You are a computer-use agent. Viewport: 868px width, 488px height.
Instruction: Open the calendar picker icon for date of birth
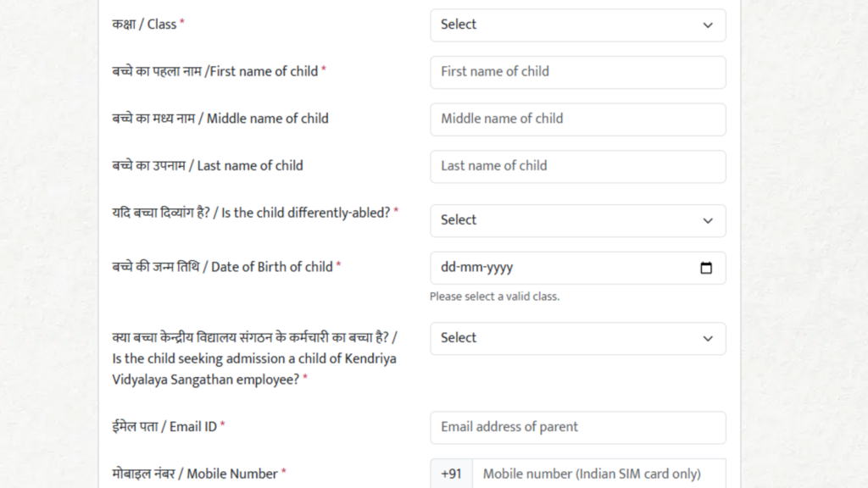[x=706, y=268]
